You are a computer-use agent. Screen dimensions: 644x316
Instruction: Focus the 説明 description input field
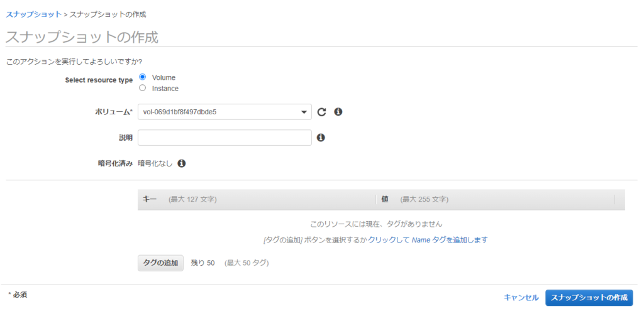(x=225, y=138)
